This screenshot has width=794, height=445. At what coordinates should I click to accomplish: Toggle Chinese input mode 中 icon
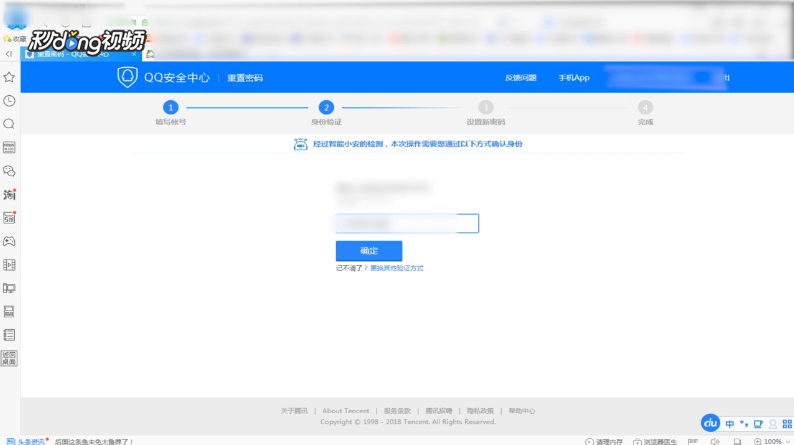point(730,424)
